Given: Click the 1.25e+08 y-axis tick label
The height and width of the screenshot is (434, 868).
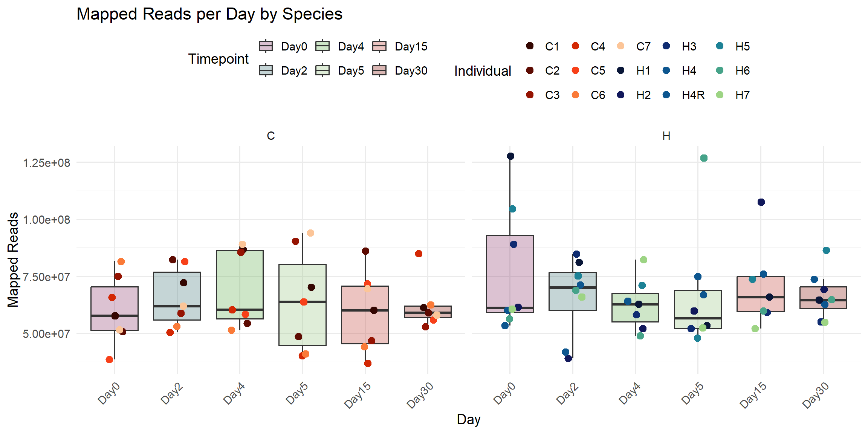Looking at the screenshot, I should (47, 163).
